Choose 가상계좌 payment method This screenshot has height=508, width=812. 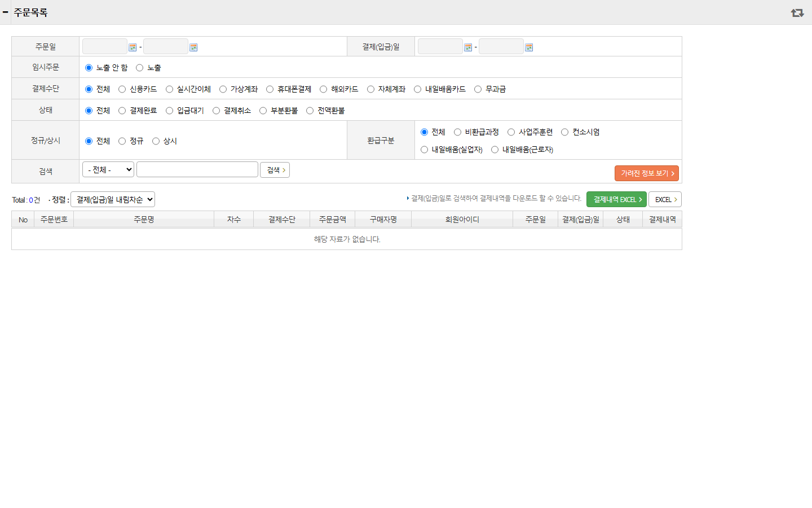[223, 89]
